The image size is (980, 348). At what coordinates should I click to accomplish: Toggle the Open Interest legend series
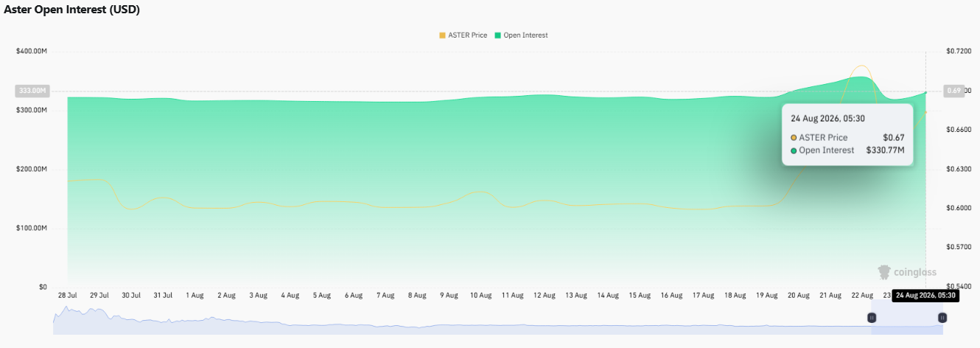point(521,35)
